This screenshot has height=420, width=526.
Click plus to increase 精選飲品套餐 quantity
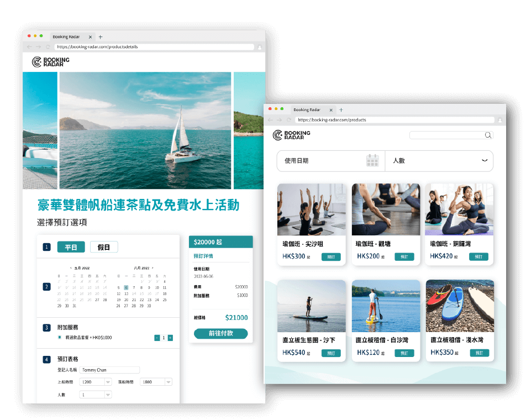pyautogui.click(x=170, y=337)
